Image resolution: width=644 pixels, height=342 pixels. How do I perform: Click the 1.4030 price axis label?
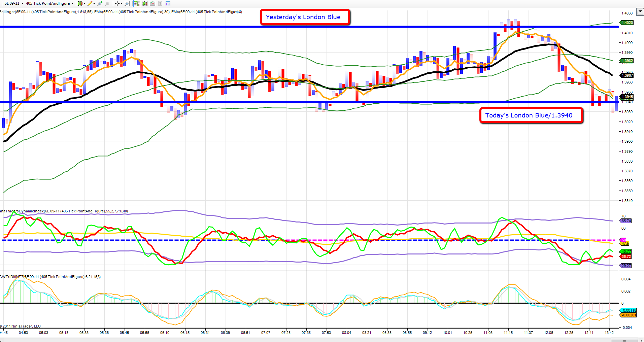point(627,13)
